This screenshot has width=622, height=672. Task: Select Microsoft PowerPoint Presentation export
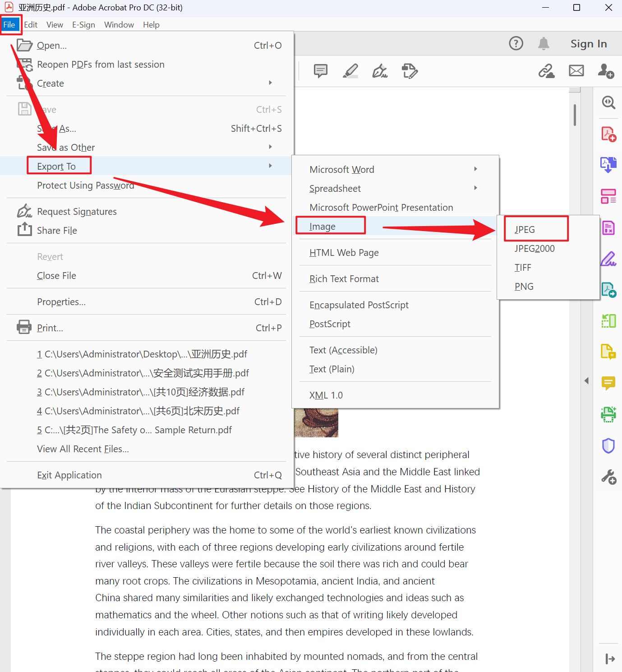click(x=395, y=208)
